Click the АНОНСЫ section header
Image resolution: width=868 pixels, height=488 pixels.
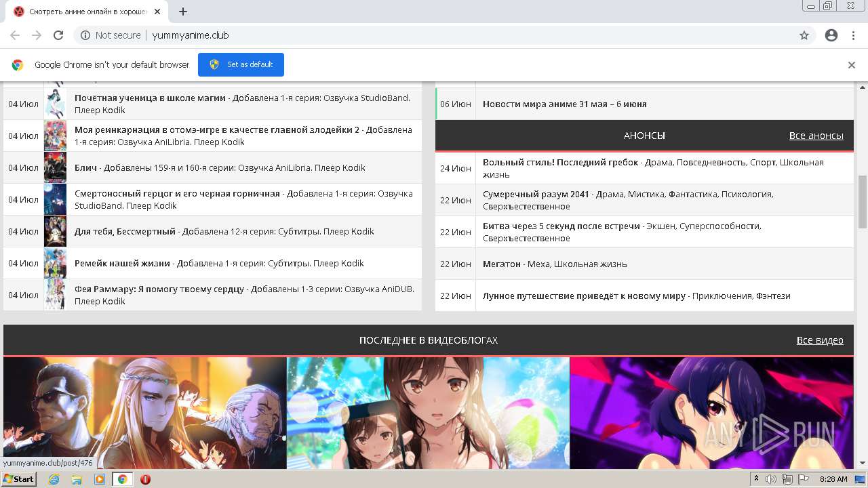click(644, 136)
